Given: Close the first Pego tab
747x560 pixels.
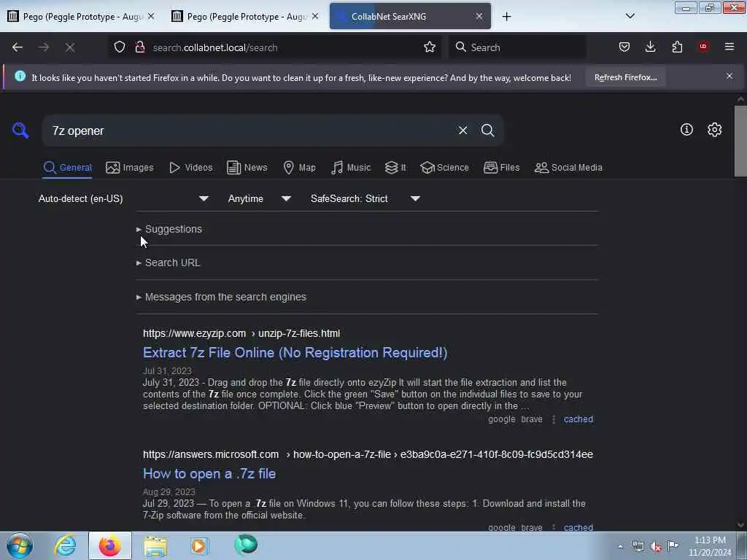Looking at the screenshot, I should pos(151,16).
